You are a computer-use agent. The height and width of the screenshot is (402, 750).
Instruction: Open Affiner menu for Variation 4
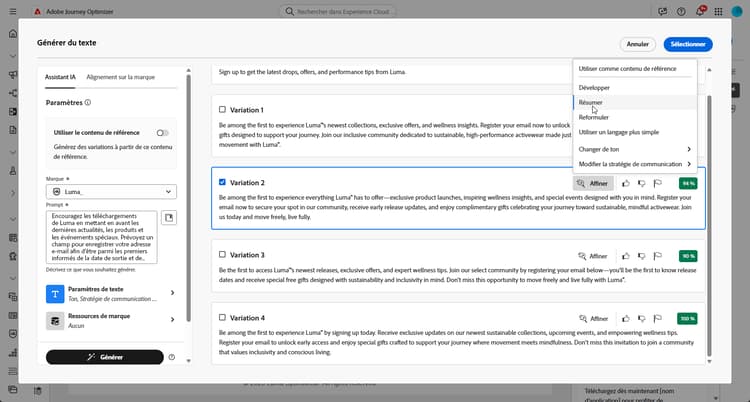pos(593,318)
